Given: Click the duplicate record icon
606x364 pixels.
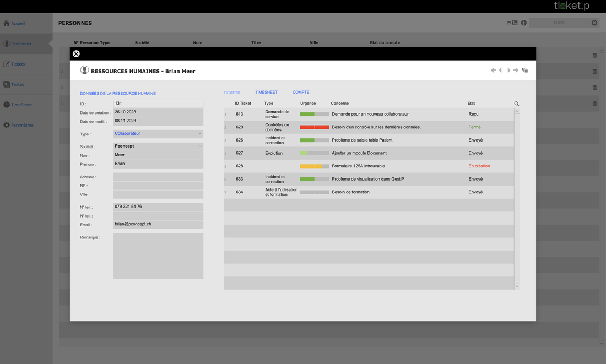Looking at the screenshot, I should tap(525, 70).
